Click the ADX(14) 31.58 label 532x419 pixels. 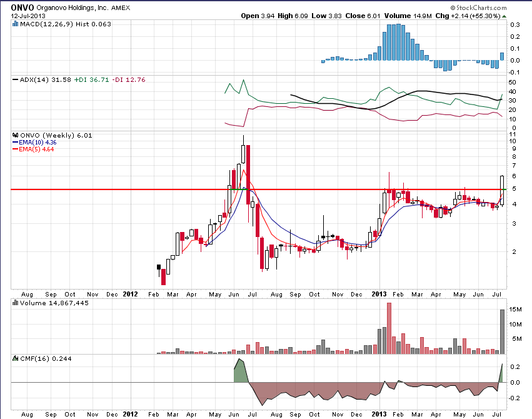click(46, 79)
